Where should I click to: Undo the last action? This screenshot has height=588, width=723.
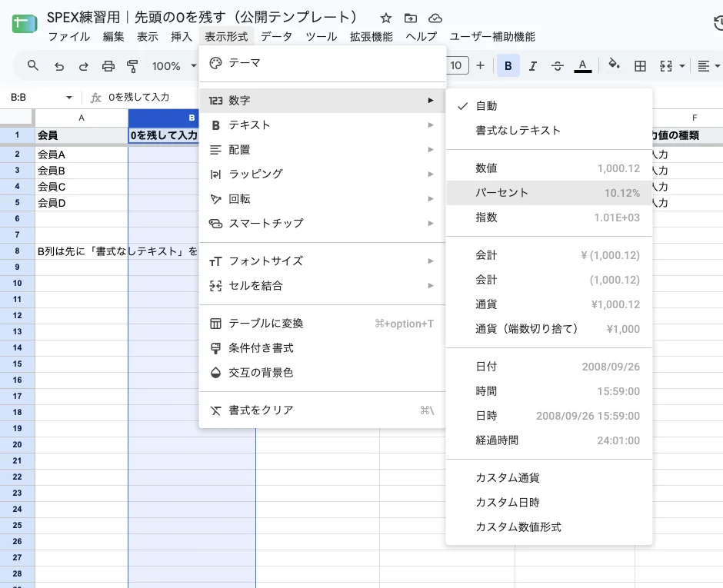pos(59,66)
